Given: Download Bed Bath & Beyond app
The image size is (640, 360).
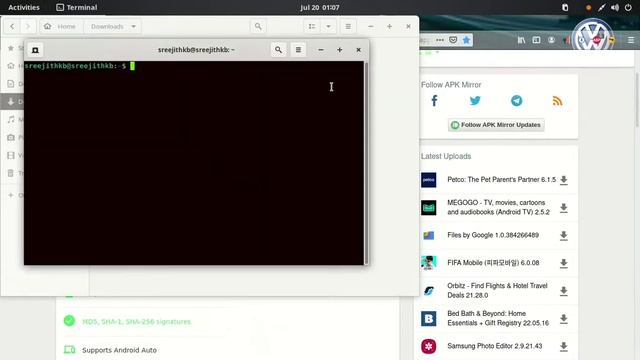Looking at the screenshot, I should [x=564, y=319].
